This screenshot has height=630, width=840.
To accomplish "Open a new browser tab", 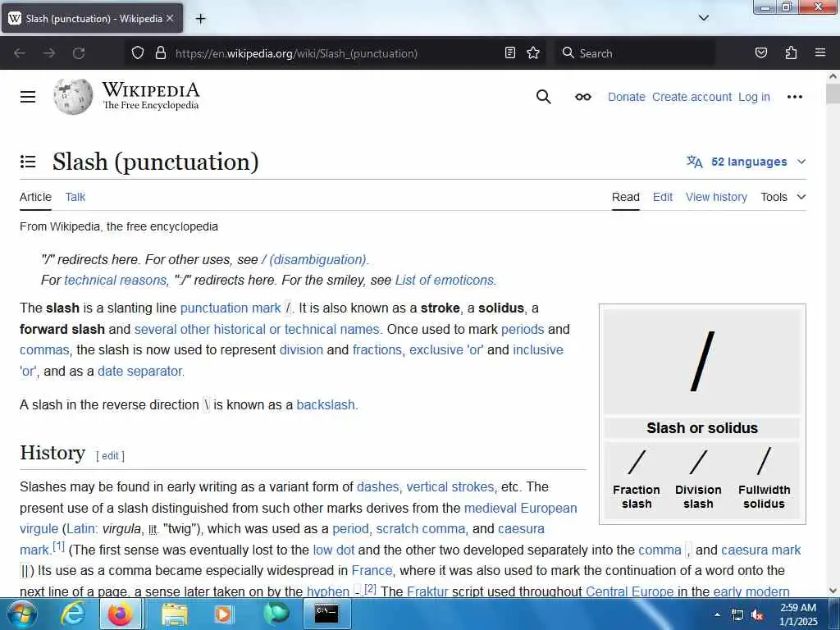I will coord(200,19).
